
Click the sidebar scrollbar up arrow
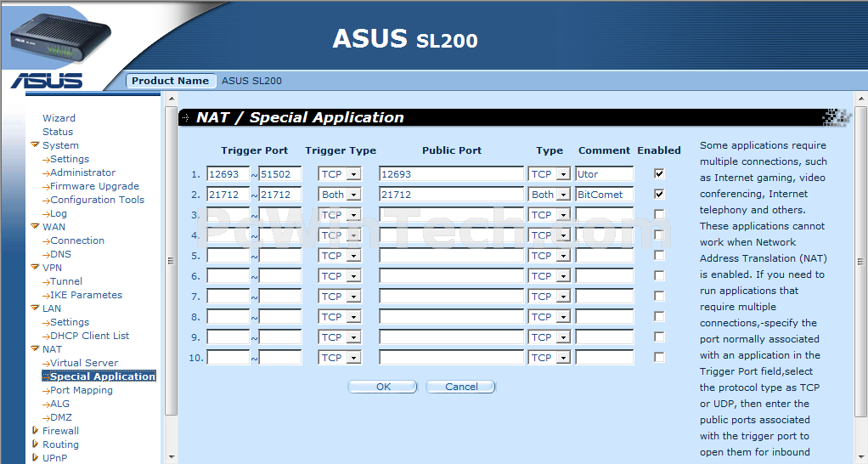click(x=171, y=99)
